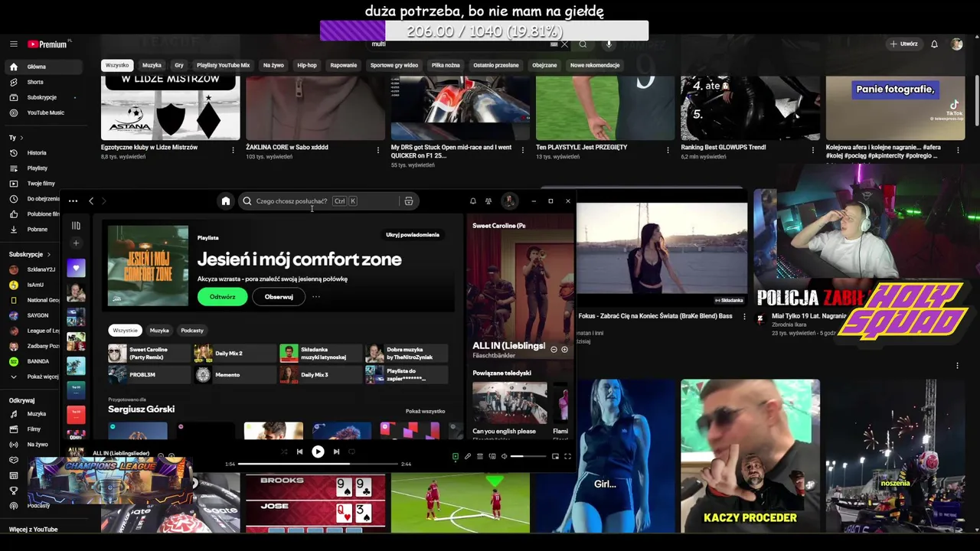The width and height of the screenshot is (980, 551).
Task: Open the YouTube account avatar menu
Action: (957, 44)
